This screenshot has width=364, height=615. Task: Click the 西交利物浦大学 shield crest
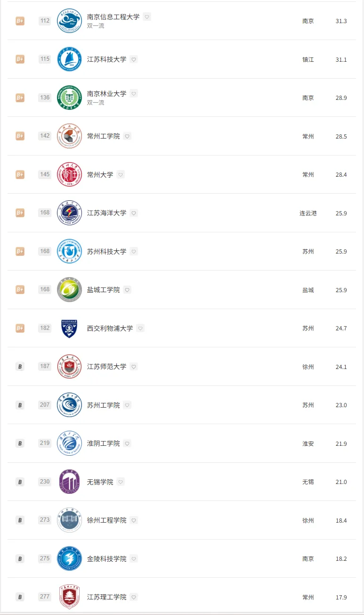click(69, 328)
